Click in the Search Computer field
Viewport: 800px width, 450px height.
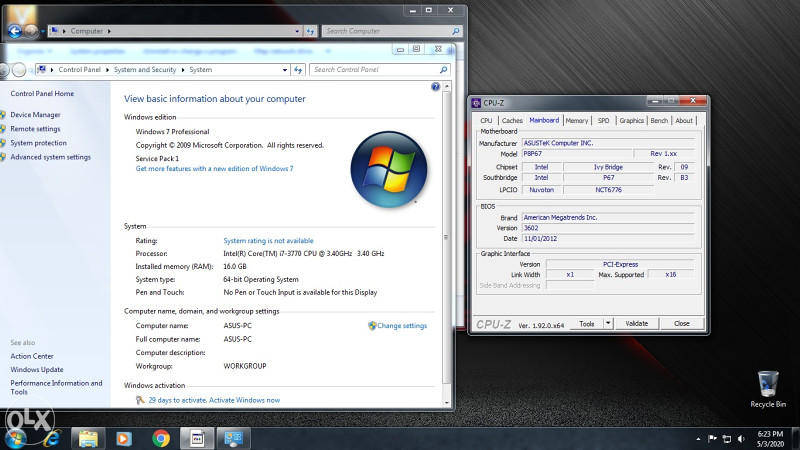[387, 31]
